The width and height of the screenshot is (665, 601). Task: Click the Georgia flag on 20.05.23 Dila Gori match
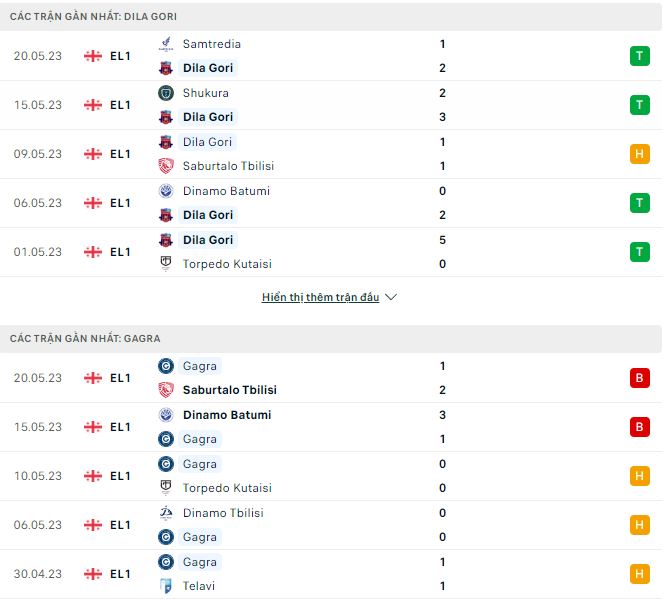tap(93, 56)
